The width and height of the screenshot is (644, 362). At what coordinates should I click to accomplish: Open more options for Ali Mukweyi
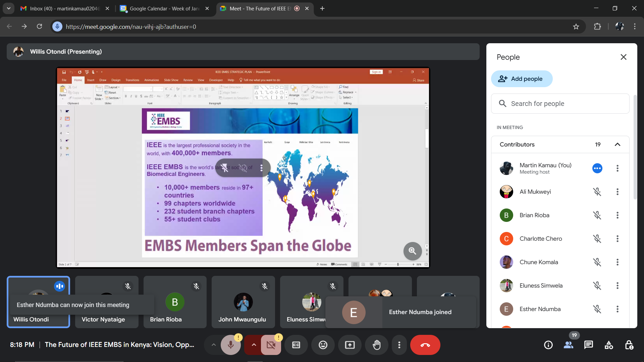[x=618, y=192]
